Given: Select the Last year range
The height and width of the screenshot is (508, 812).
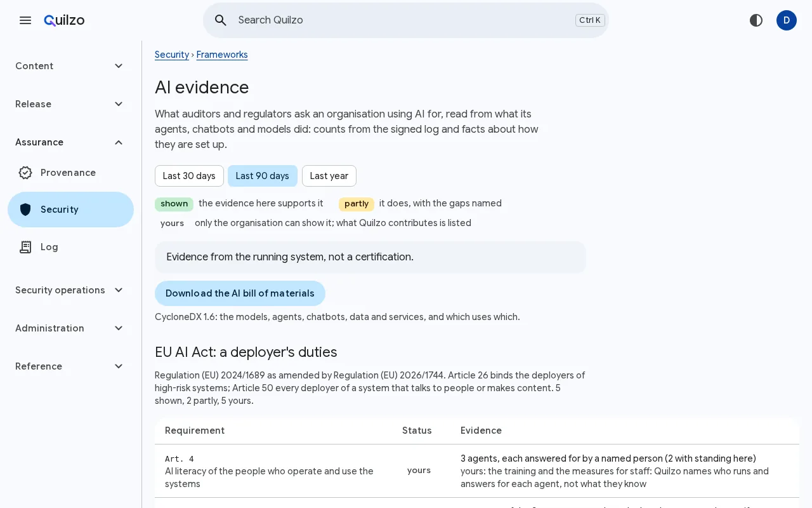Looking at the screenshot, I should coord(329,176).
